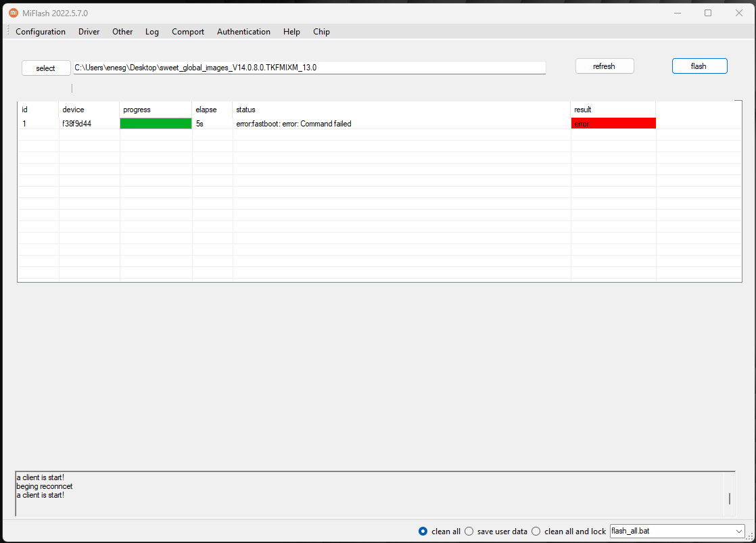The width and height of the screenshot is (756, 543).
Task: Click the elapse column header
Action: 212,110
